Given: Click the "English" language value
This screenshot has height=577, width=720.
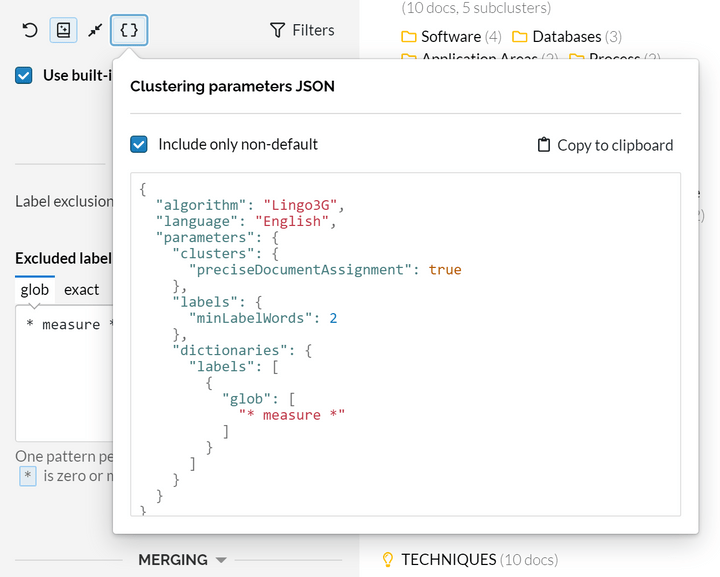Looking at the screenshot, I should 292,221.
